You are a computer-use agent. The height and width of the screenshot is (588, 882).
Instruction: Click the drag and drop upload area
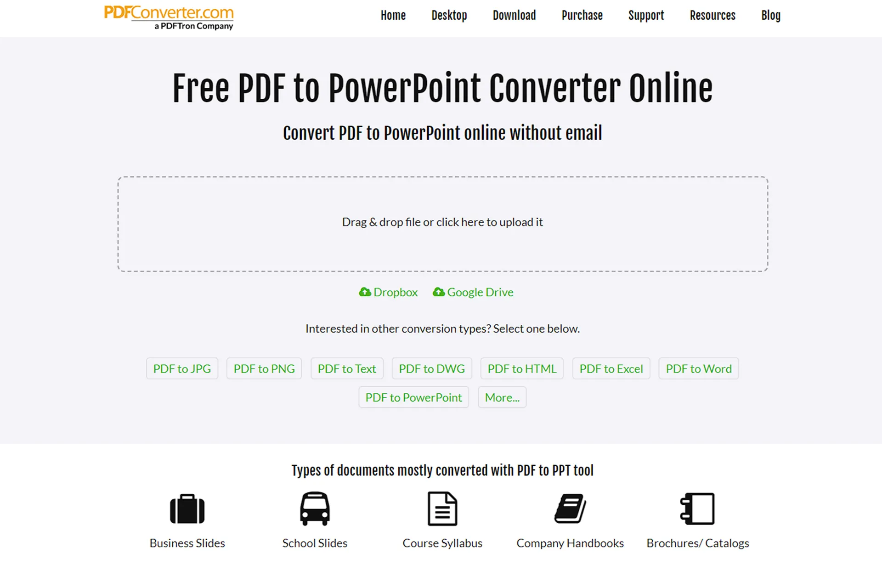[443, 222]
